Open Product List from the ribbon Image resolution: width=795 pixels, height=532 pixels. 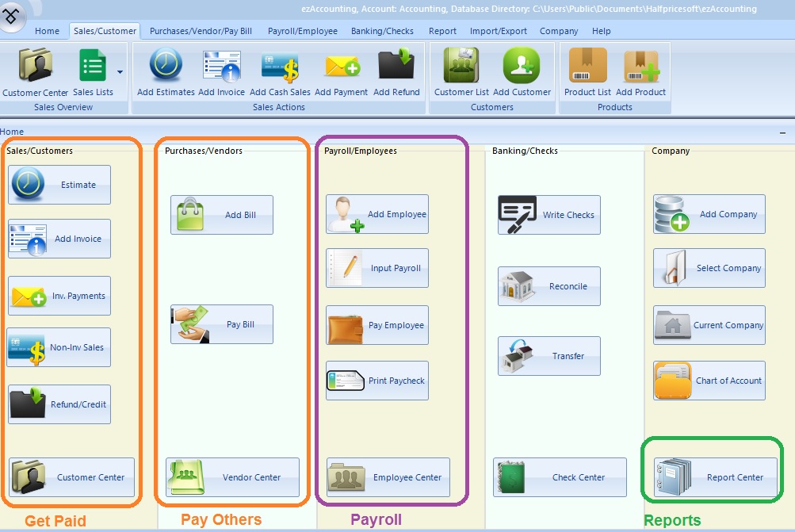pyautogui.click(x=587, y=67)
